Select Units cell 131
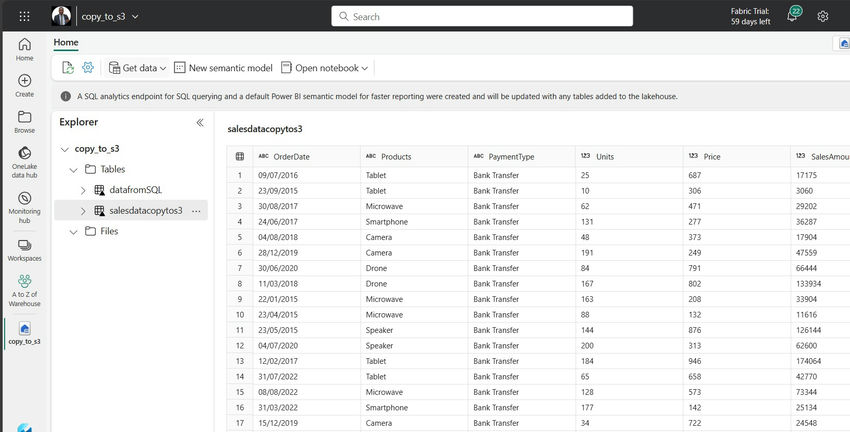This screenshot has width=850, height=432. click(629, 222)
